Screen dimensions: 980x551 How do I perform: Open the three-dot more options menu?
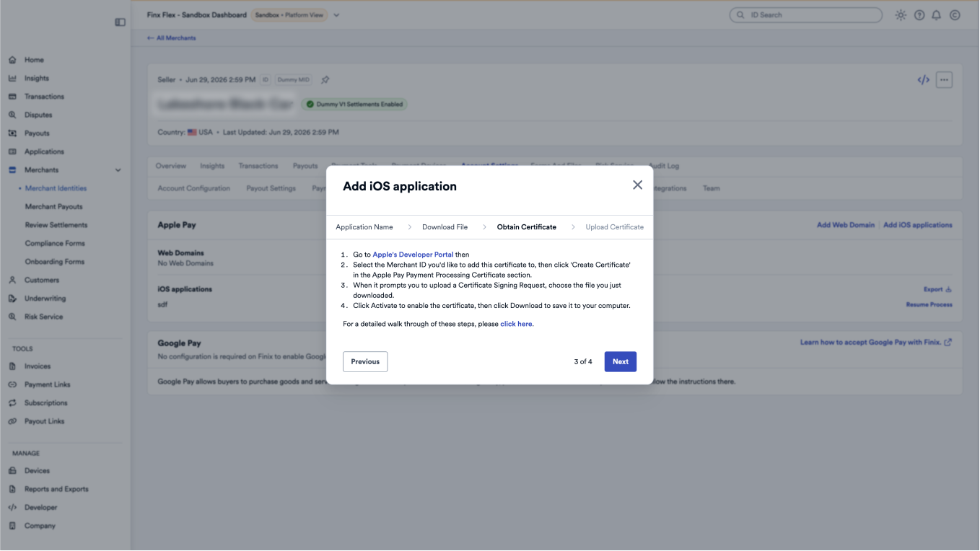(x=944, y=80)
